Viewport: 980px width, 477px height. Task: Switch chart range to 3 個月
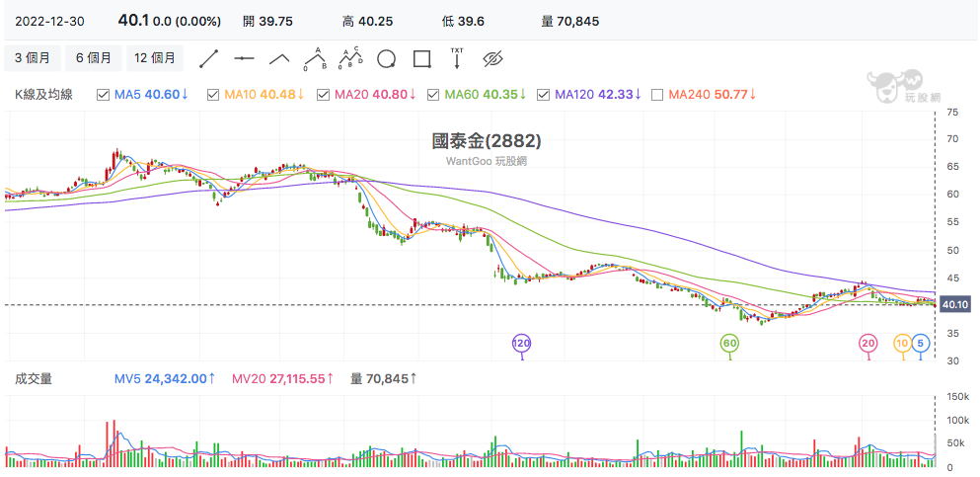click(x=33, y=58)
